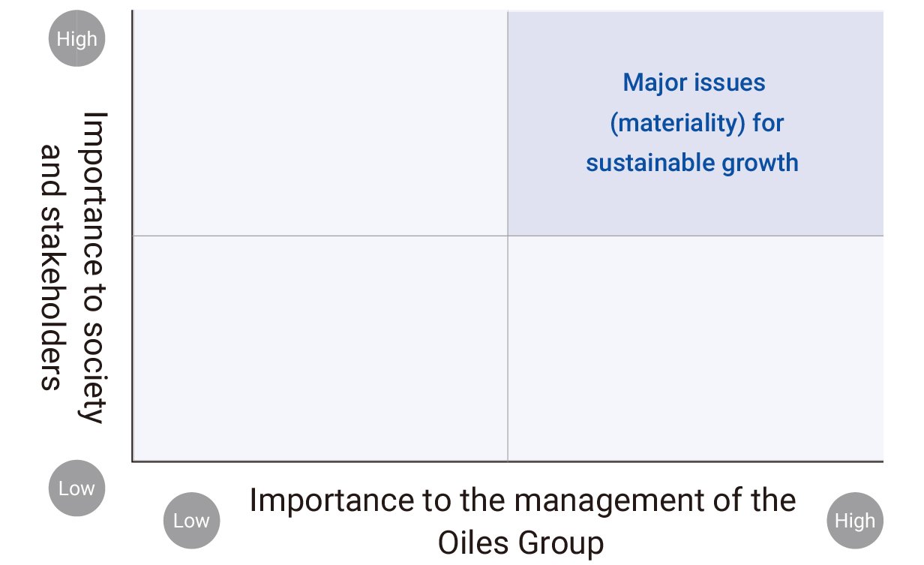The image size is (924, 565).
Task: Click the 'Oiles Group' text
Action: 520,542
